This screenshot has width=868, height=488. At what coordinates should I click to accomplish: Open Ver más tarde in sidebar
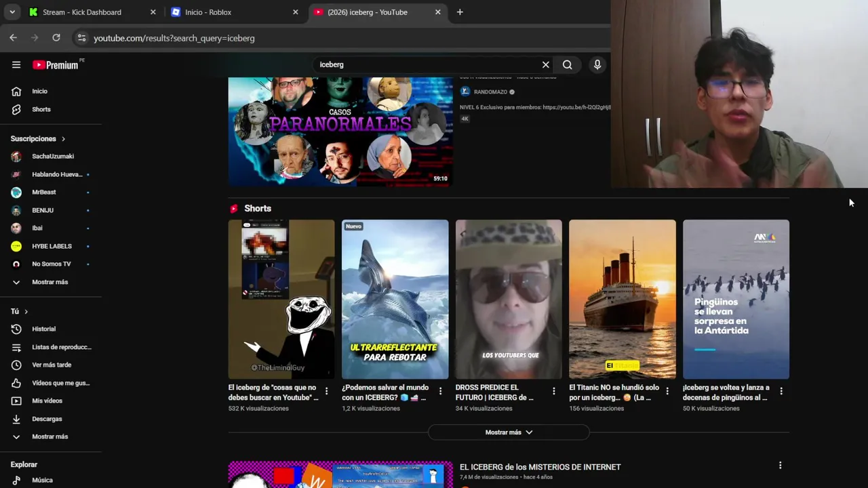click(51, 365)
